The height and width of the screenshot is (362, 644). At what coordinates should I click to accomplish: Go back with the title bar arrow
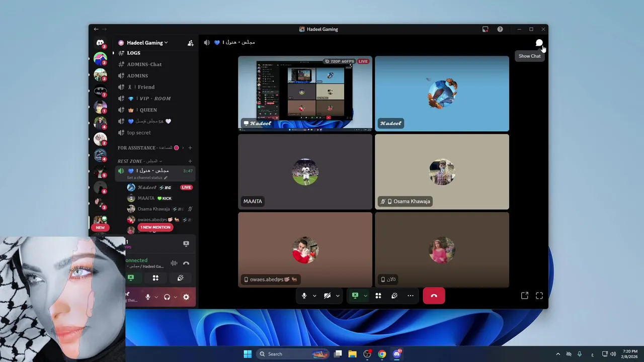[96, 29]
